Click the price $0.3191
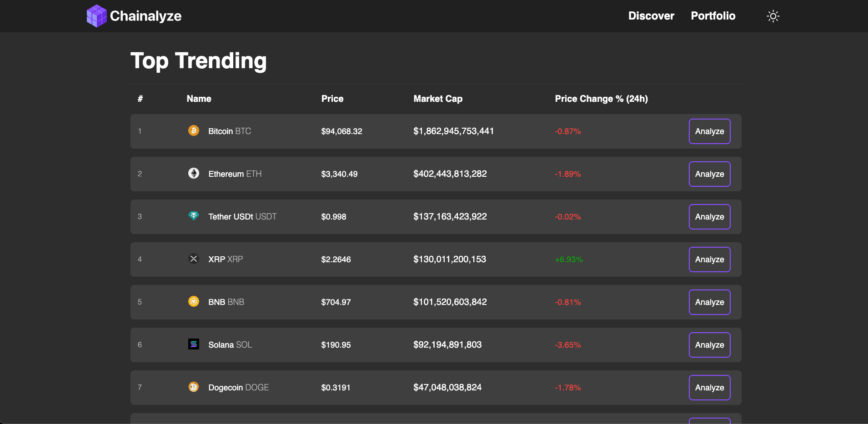Image resolution: width=868 pixels, height=424 pixels. [336, 388]
